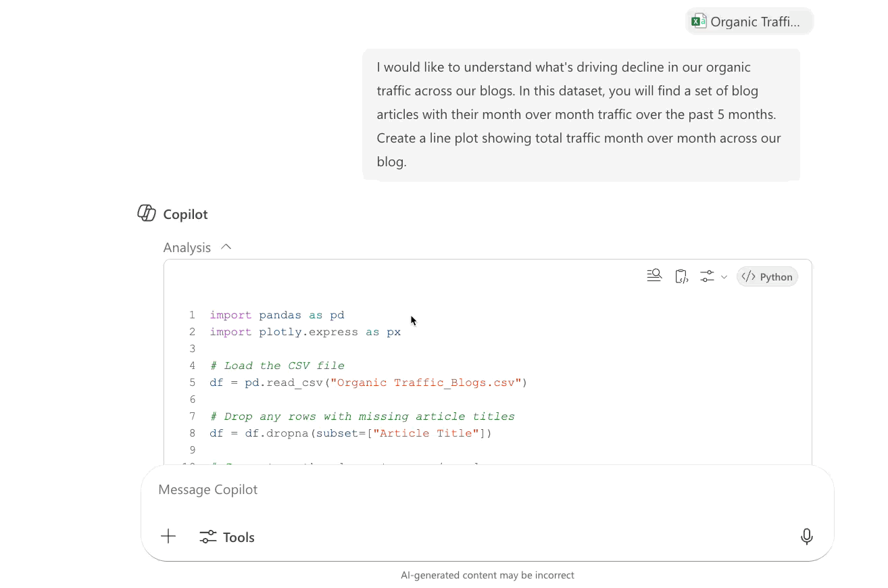Click the search-in-code icon

653,276
